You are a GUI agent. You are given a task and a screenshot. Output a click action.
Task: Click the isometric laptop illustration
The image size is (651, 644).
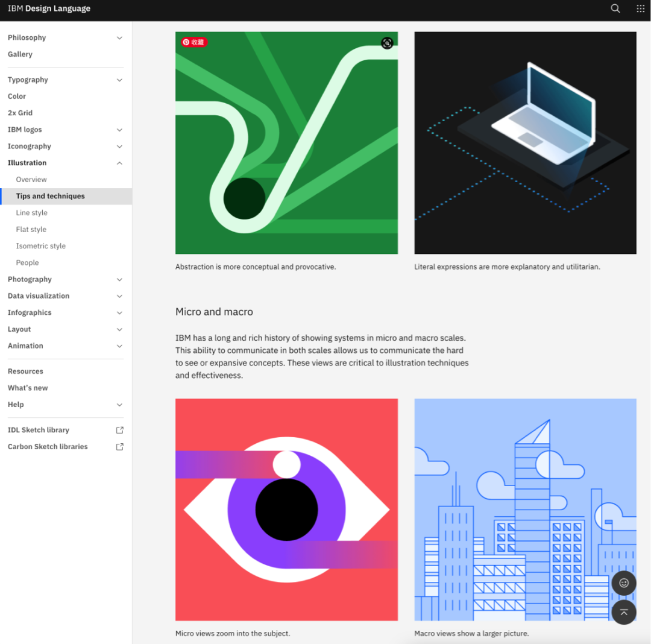(x=525, y=143)
